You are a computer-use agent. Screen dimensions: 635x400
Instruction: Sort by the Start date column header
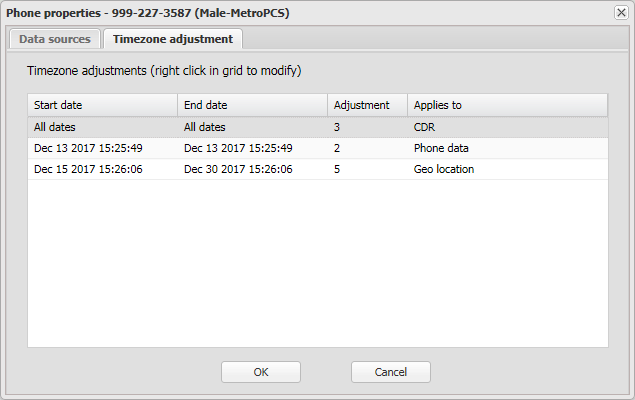coord(102,105)
